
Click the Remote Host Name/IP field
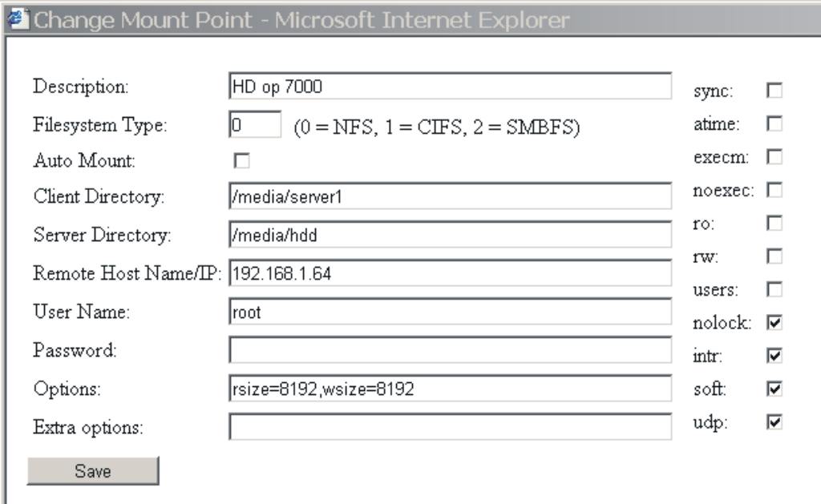pyautogui.click(x=451, y=273)
